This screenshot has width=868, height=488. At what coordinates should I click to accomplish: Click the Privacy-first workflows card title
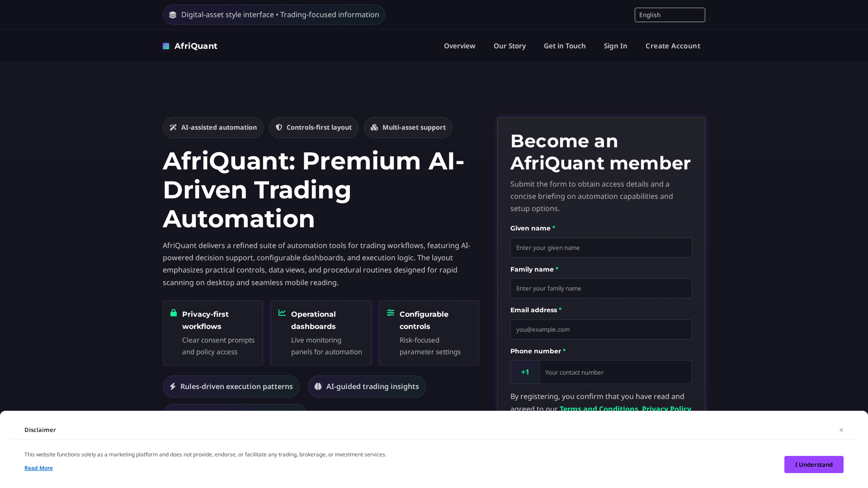[x=205, y=320]
